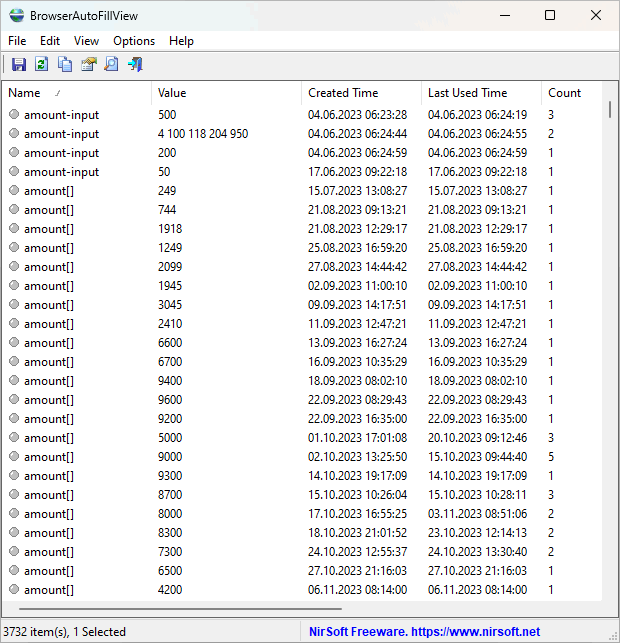Viewport: 620px width, 643px height.
Task: Click the count cell showing 5
Action: pyautogui.click(x=551, y=456)
